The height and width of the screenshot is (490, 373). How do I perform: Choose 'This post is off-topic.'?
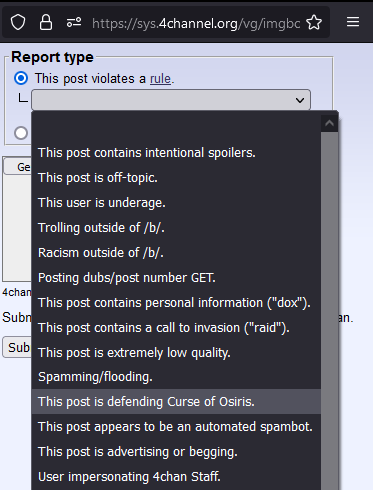pyautogui.click(x=176, y=178)
